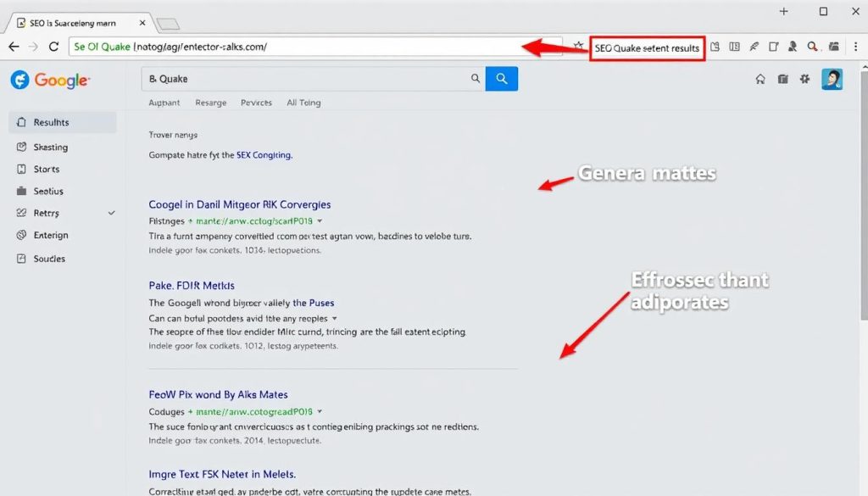The image size is (868, 496).
Task: Click the green 'mante://anw.cotogreadP018' URL
Action: pyautogui.click(x=254, y=412)
